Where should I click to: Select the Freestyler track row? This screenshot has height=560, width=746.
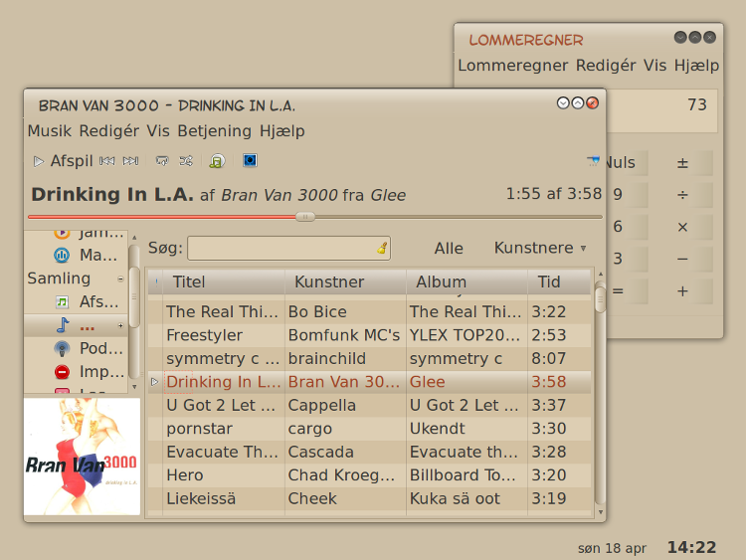[x=369, y=335]
